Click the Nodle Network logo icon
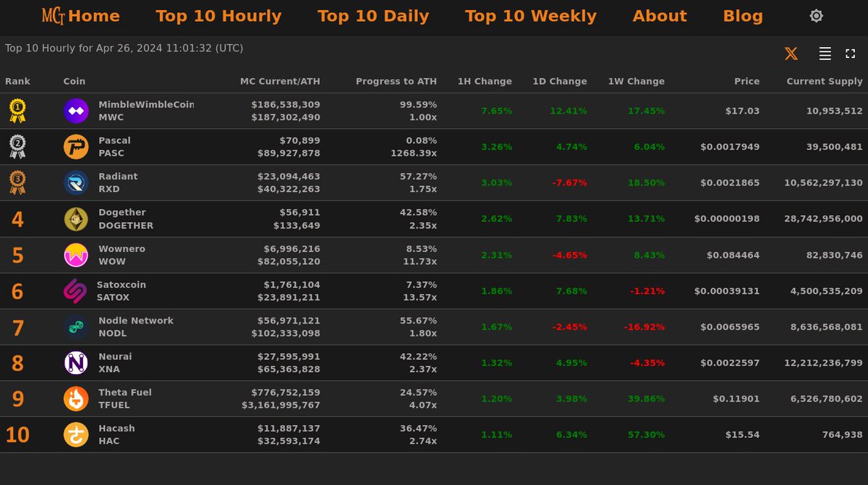 76,327
